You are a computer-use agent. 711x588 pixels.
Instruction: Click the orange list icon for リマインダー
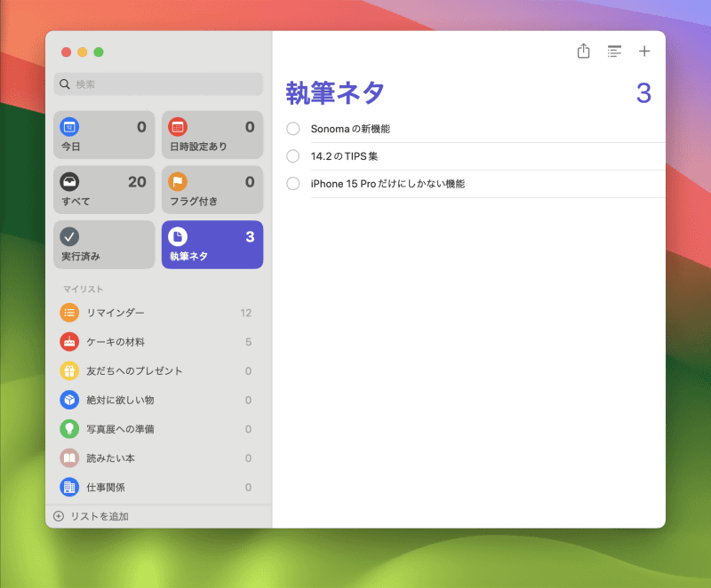69,313
